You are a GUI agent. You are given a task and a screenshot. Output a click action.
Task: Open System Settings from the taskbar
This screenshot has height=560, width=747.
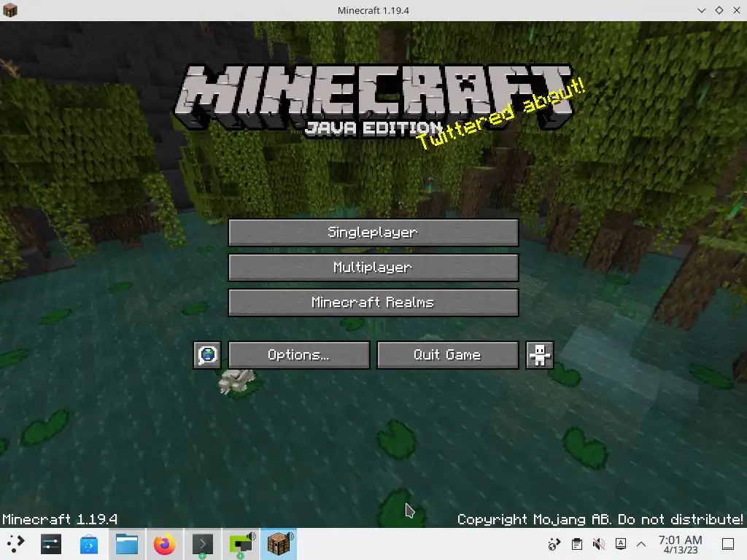tap(51, 544)
